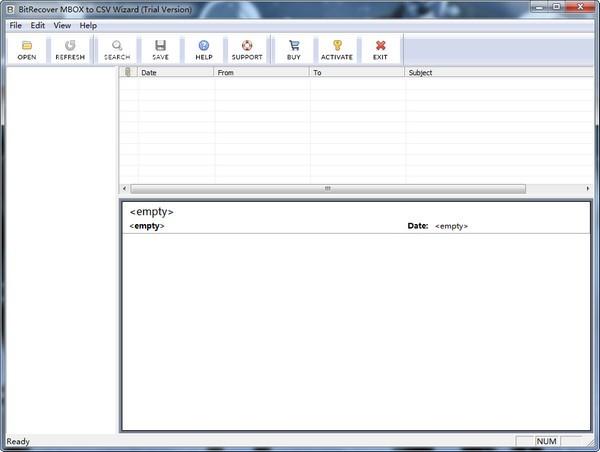Open the Edit menu
The image size is (600, 452).
point(37,25)
